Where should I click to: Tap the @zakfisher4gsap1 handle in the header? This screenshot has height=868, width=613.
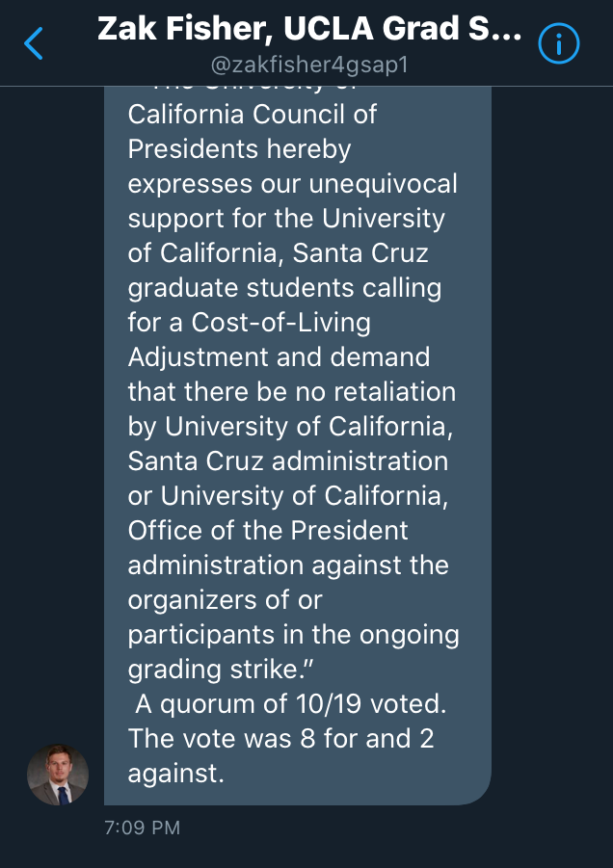[308, 65]
